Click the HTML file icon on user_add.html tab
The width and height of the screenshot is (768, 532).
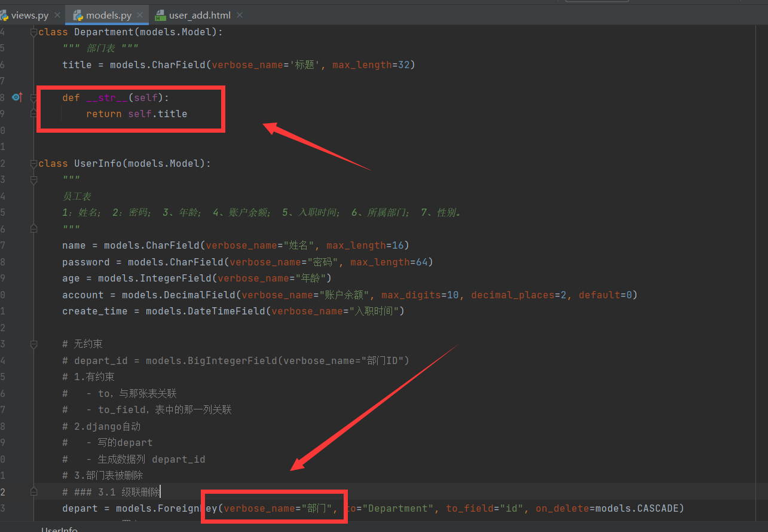point(160,16)
